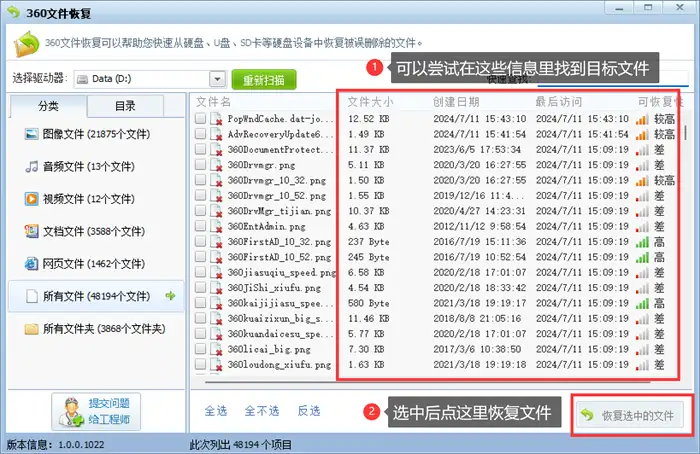Click the 网页文件 browser icon
Screen dimensions: 700x454
point(31,263)
